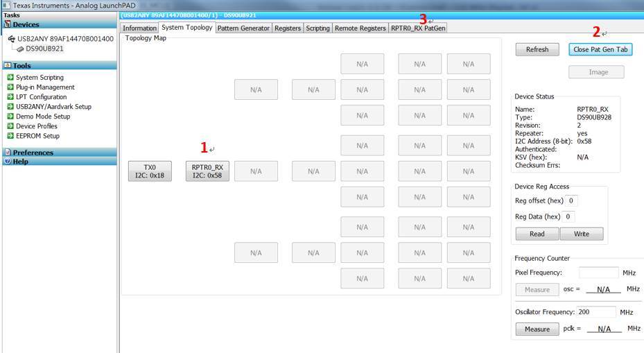Click the Preferences header icon
This screenshot has width=644, height=353.
coord(8,152)
